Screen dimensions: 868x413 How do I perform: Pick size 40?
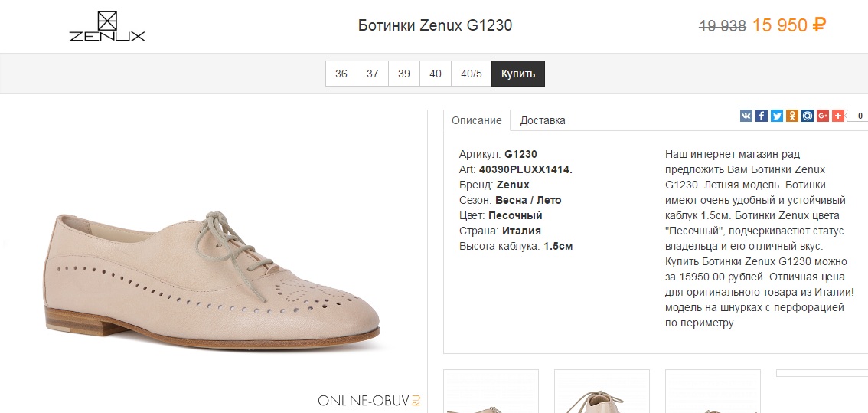[x=436, y=74]
